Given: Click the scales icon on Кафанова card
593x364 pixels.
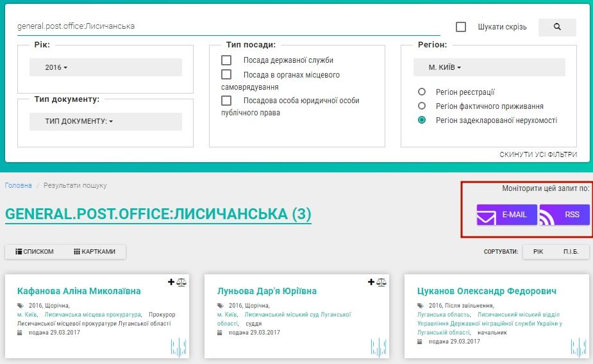Looking at the screenshot, I should click(x=181, y=282).
